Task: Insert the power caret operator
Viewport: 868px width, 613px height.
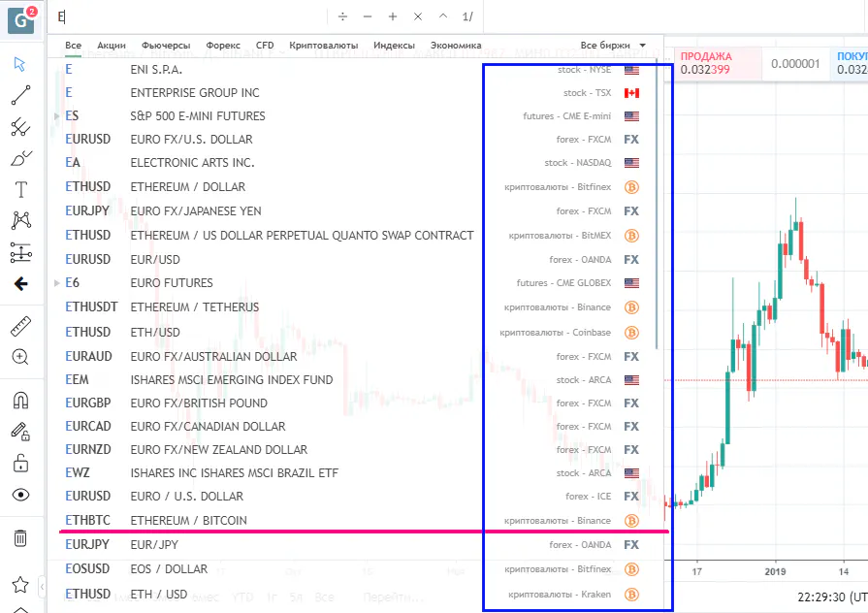Action: (x=443, y=16)
